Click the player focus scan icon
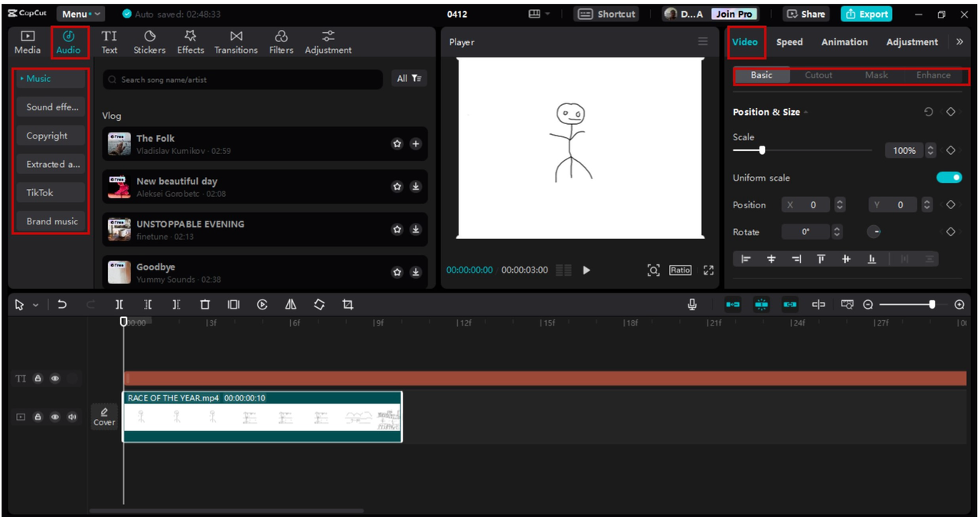This screenshot has width=980, height=517. click(x=653, y=270)
